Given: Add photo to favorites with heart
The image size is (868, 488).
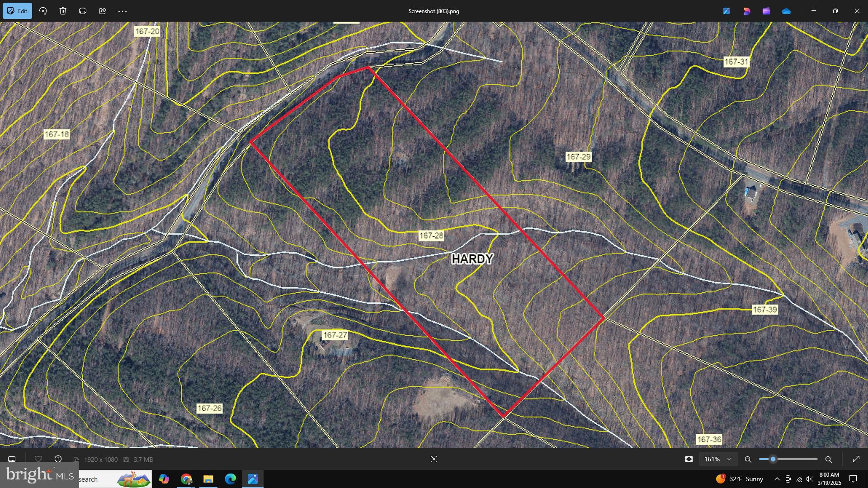Looking at the screenshot, I should point(38,459).
